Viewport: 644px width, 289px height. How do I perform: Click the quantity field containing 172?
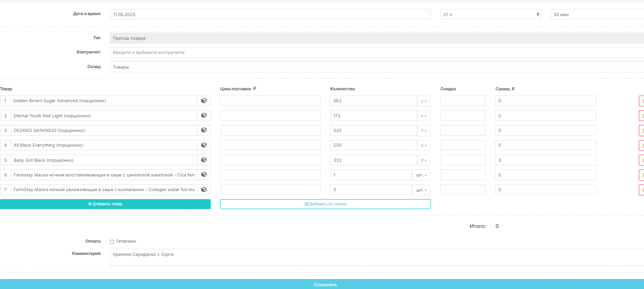point(374,115)
